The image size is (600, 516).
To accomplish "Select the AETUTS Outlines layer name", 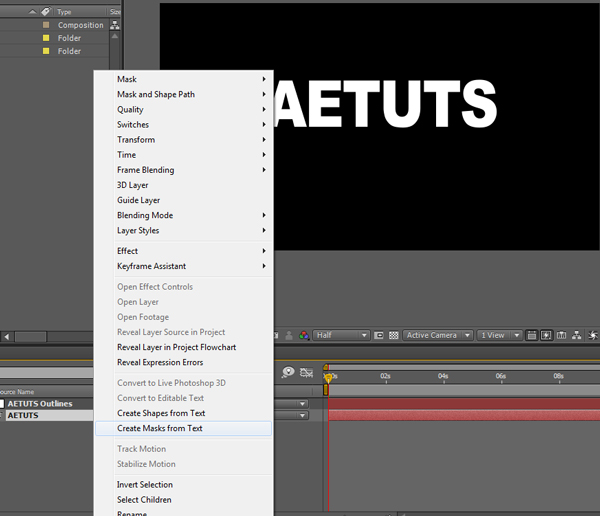I will [x=40, y=404].
